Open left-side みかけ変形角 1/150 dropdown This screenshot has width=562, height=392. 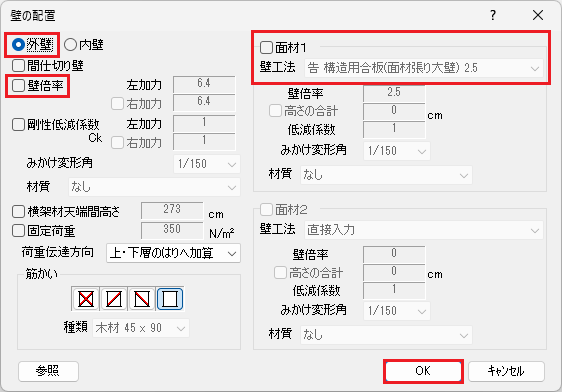pyautogui.click(x=207, y=164)
